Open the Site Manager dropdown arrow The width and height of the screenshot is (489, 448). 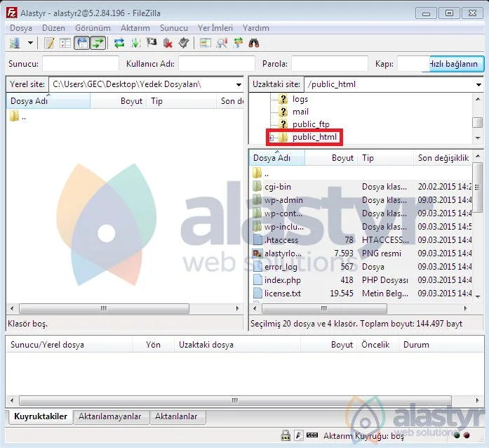[30, 44]
